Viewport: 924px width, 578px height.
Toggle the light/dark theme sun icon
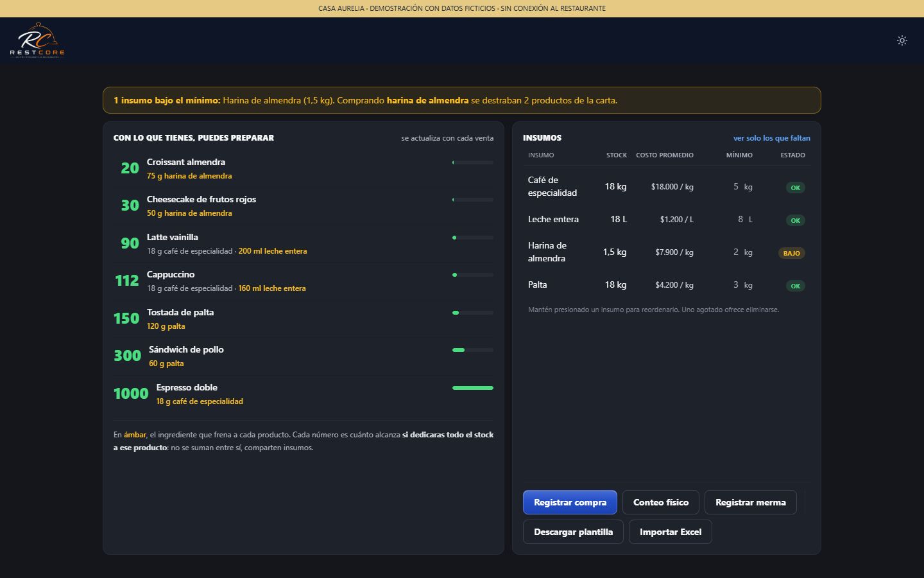(x=902, y=40)
